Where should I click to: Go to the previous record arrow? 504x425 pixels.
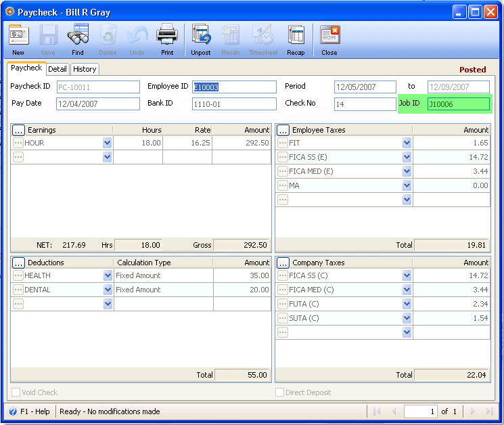[394, 411]
